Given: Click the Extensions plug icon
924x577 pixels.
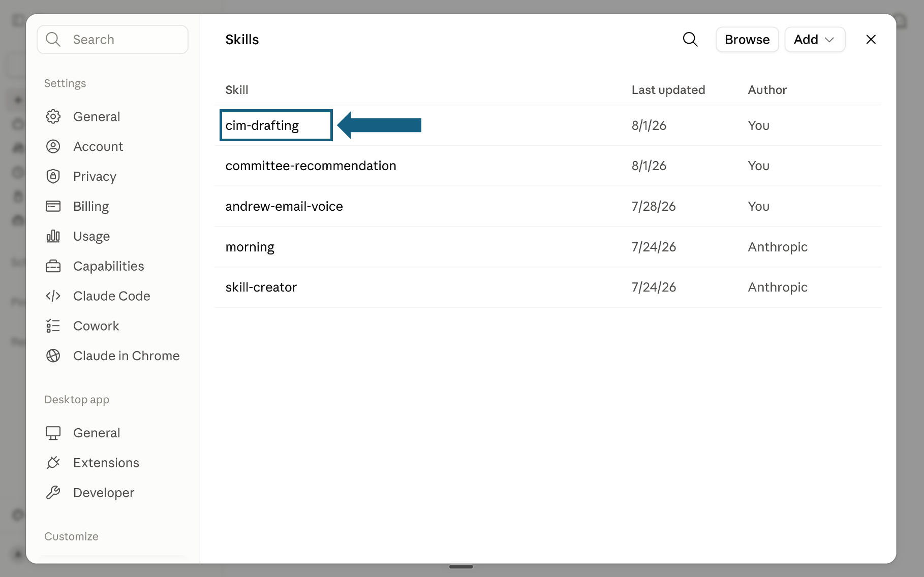Looking at the screenshot, I should tap(53, 463).
